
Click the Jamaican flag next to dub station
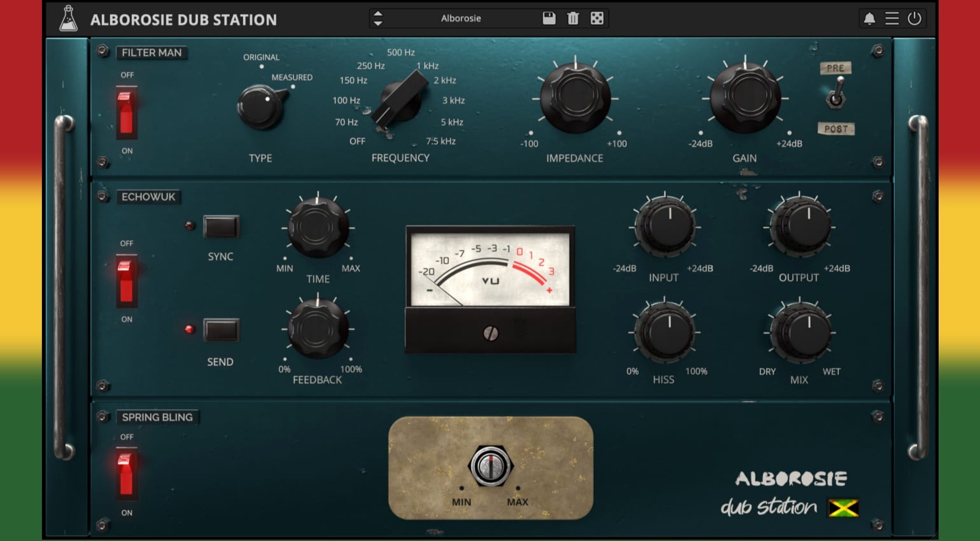[x=845, y=508]
